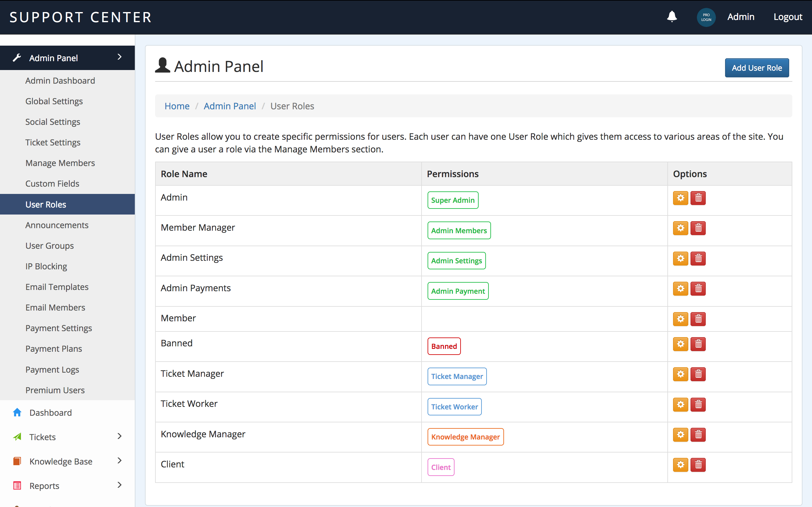Click the Add User Role button
Image resolution: width=812 pixels, height=507 pixels.
click(x=756, y=68)
